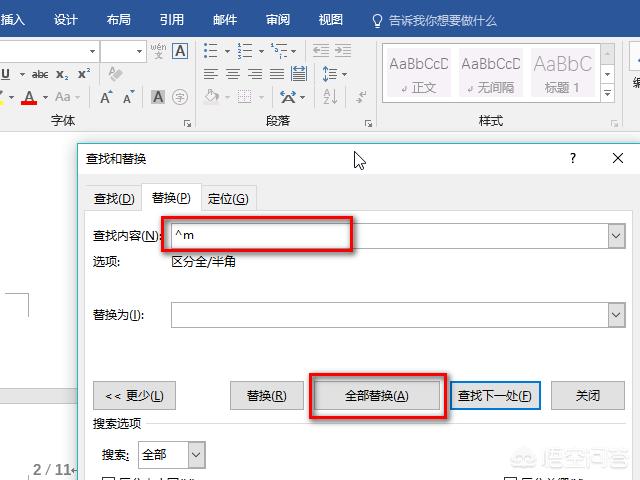Click the 替换(R) button
Viewport: 640px width, 480px height.
coord(267,396)
